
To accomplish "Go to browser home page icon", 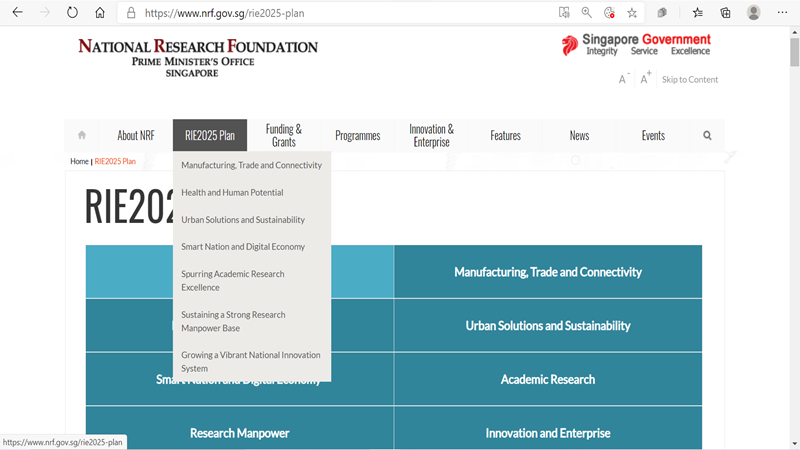I will pyautogui.click(x=100, y=12).
